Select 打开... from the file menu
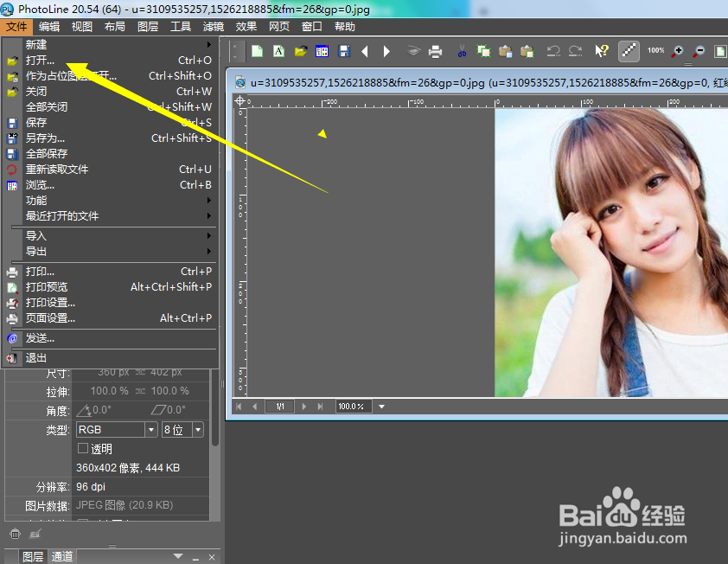 tap(110, 61)
